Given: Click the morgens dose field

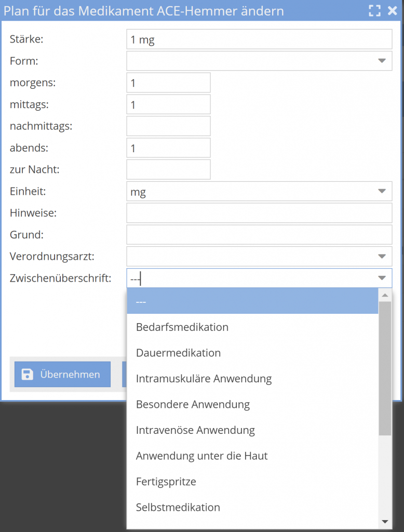Looking at the screenshot, I should (x=169, y=83).
